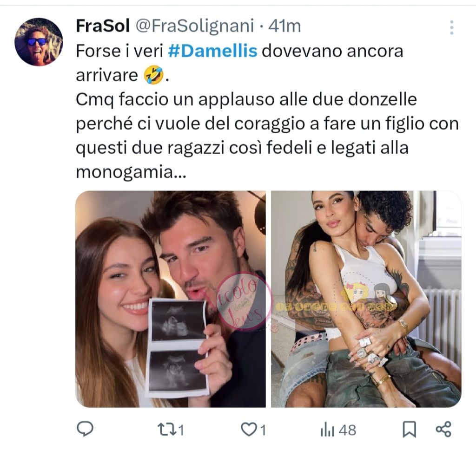Click the 48 views count
The image size is (476, 450).
pyautogui.click(x=347, y=430)
